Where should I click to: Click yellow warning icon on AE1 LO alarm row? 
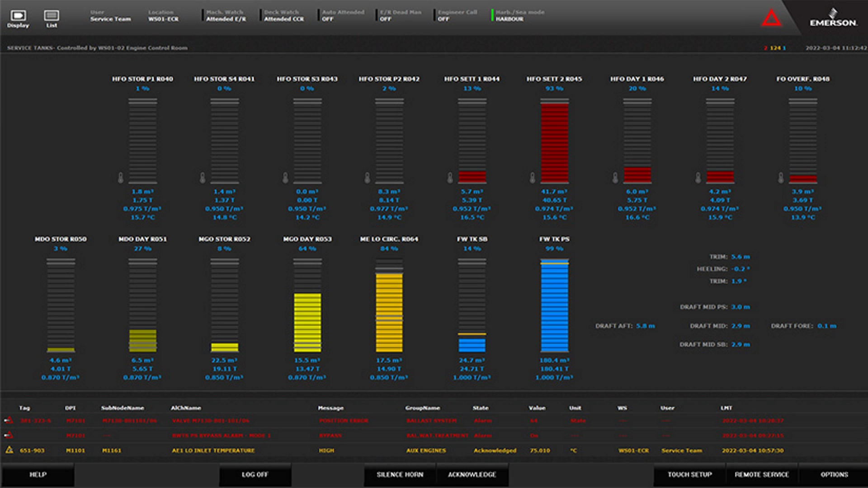(9, 450)
